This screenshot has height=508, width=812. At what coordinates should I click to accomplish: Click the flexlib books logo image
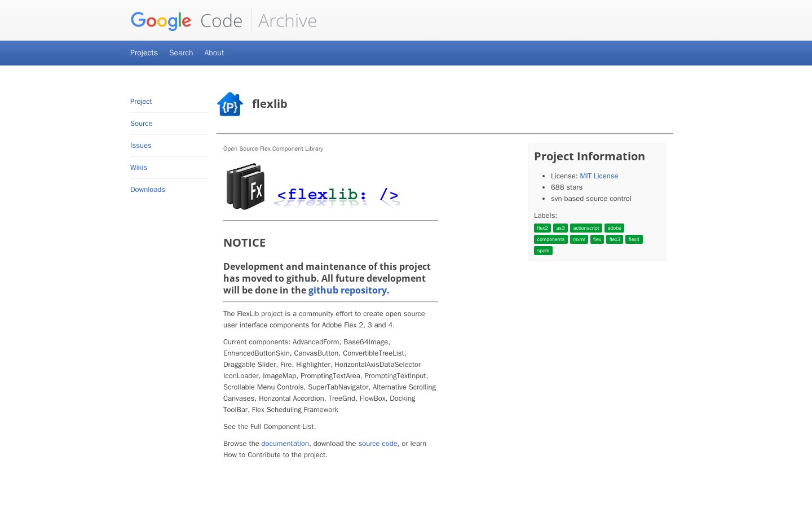click(x=313, y=187)
